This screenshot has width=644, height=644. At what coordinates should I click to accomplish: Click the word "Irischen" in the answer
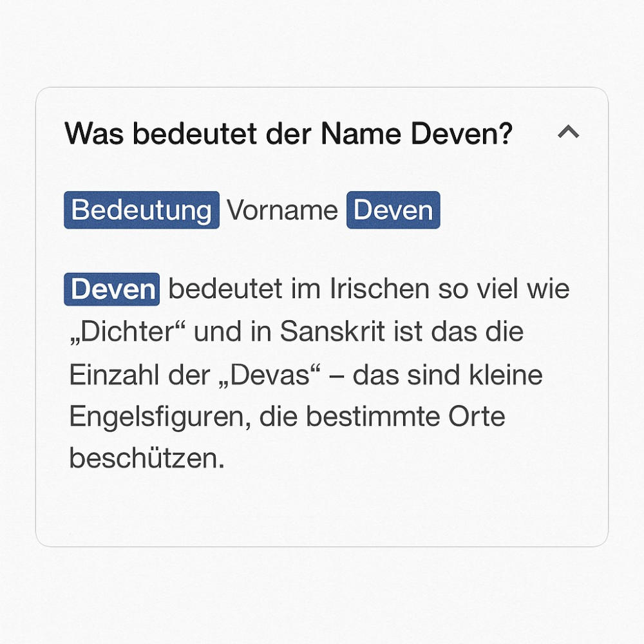coord(380,289)
